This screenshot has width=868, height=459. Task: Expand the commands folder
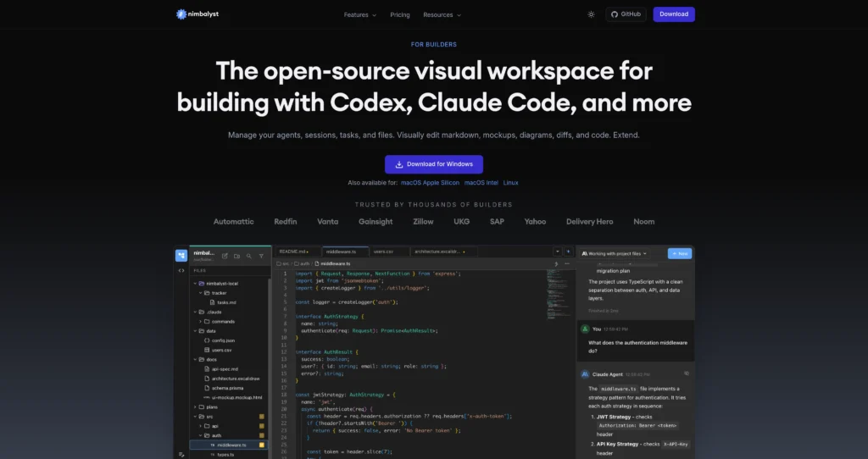[x=200, y=321]
